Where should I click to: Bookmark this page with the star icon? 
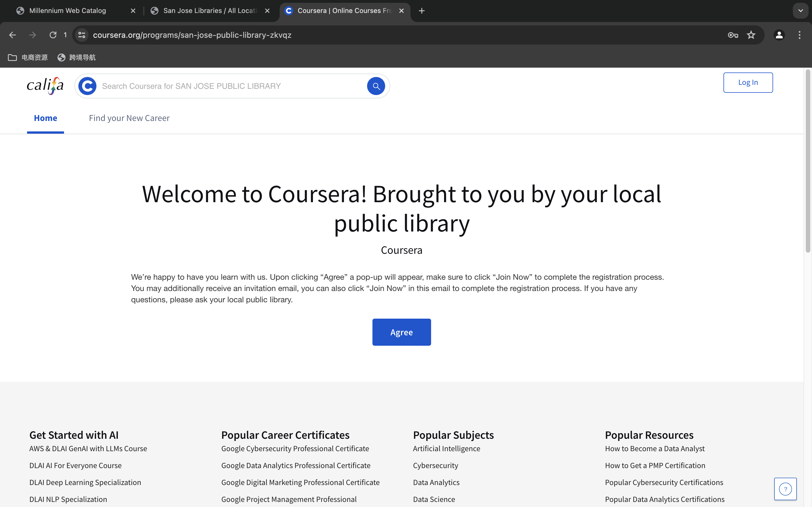point(751,35)
